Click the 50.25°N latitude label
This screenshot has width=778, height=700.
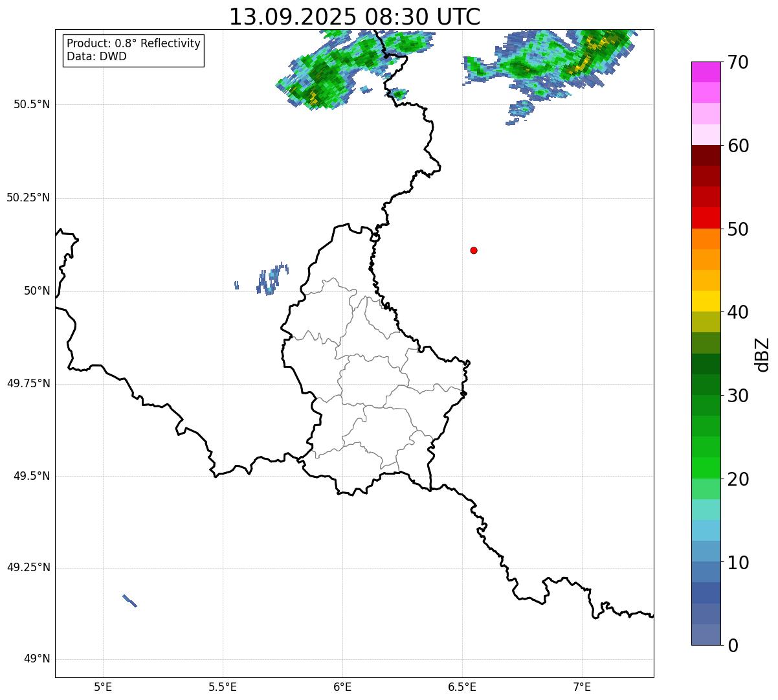coord(28,198)
